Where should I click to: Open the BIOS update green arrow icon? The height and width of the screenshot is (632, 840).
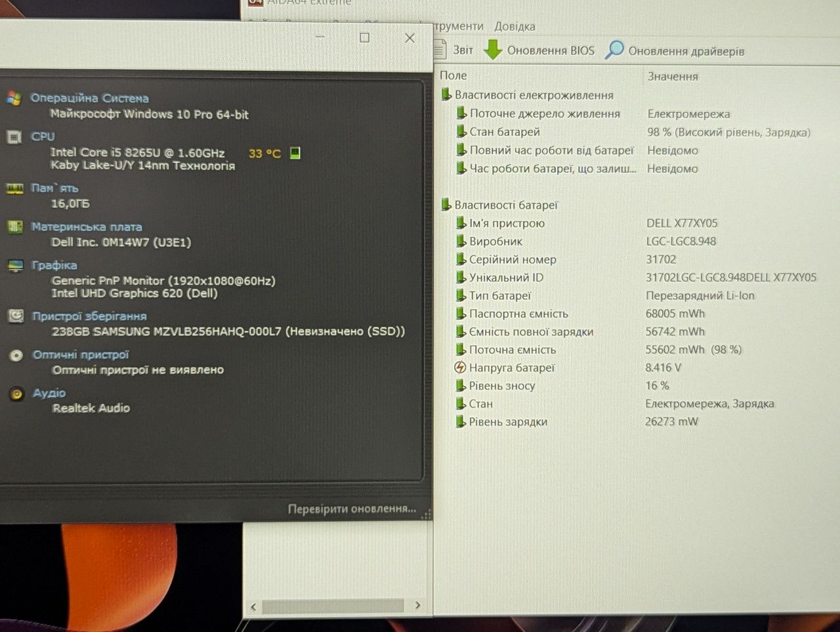pyautogui.click(x=492, y=50)
